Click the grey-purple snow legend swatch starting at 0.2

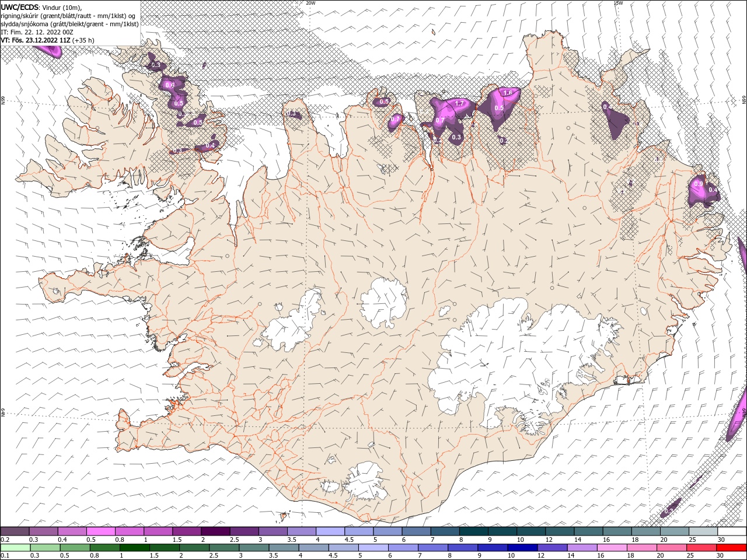[15, 531]
